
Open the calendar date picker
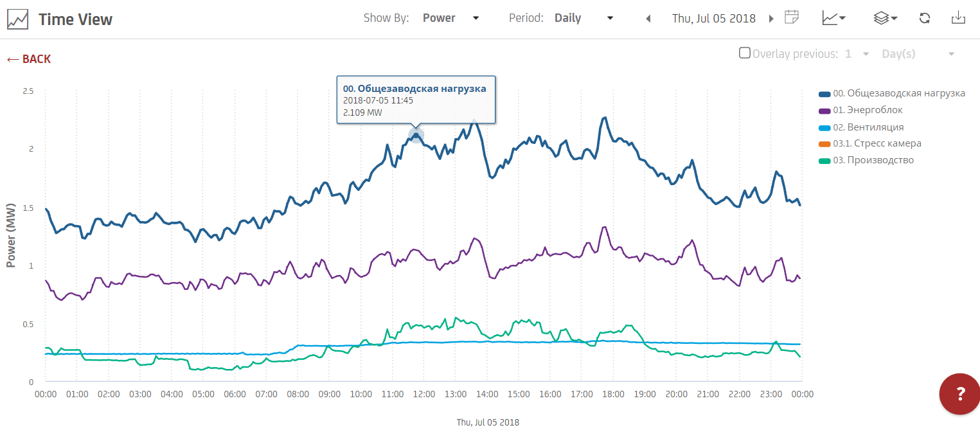pyautogui.click(x=792, y=17)
